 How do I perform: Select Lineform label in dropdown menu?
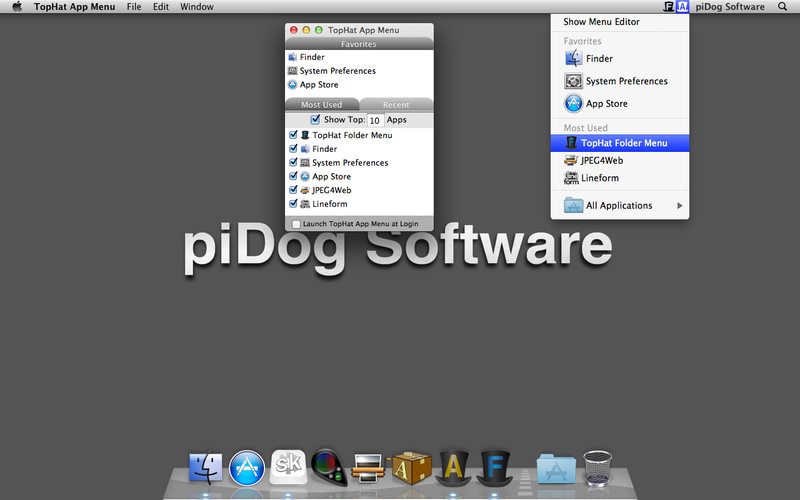600,178
